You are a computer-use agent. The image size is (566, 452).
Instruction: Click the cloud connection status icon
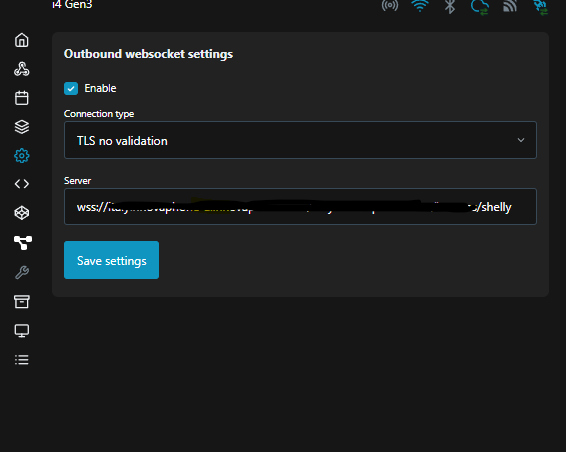point(480,6)
